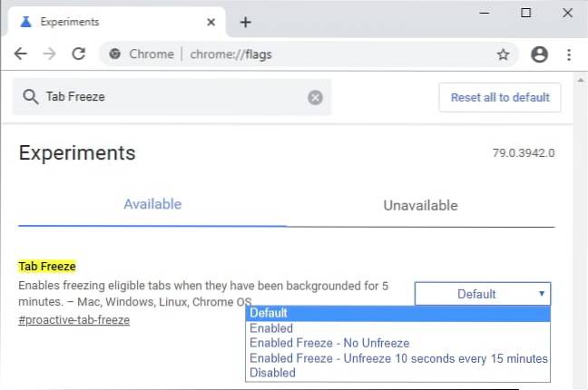The width and height of the screenshot is (588, 390).
Task: Clear the Tab Freeze search text
Action: (315, 97)
